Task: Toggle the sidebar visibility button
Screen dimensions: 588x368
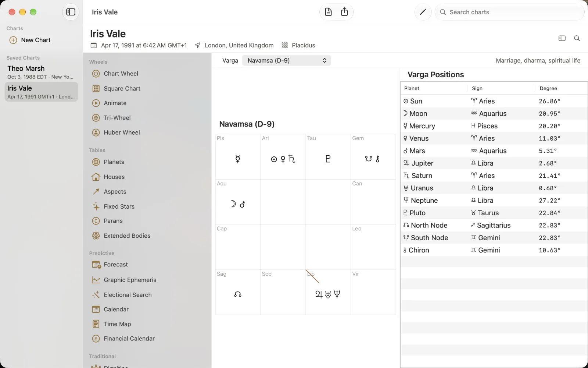Action: point(71,12)
